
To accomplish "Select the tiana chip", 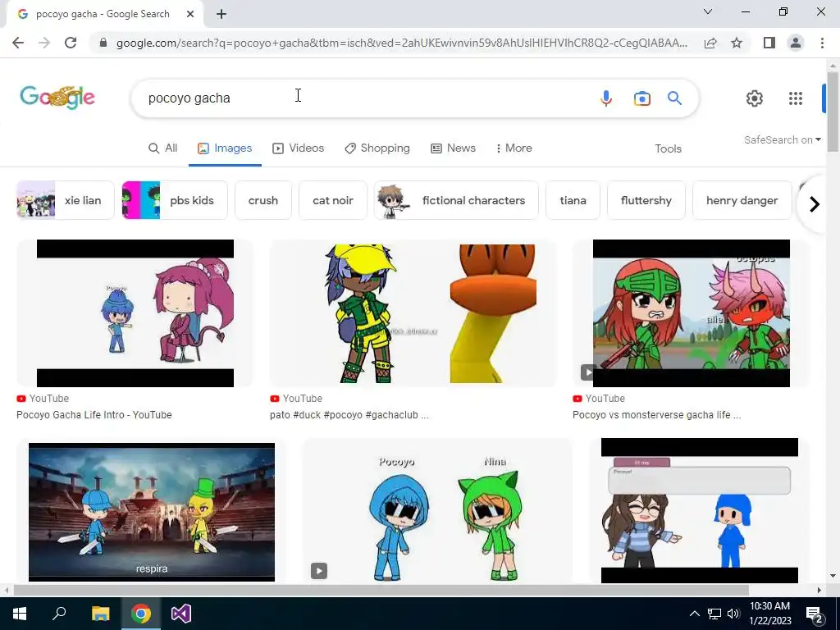I will point(573,200).
